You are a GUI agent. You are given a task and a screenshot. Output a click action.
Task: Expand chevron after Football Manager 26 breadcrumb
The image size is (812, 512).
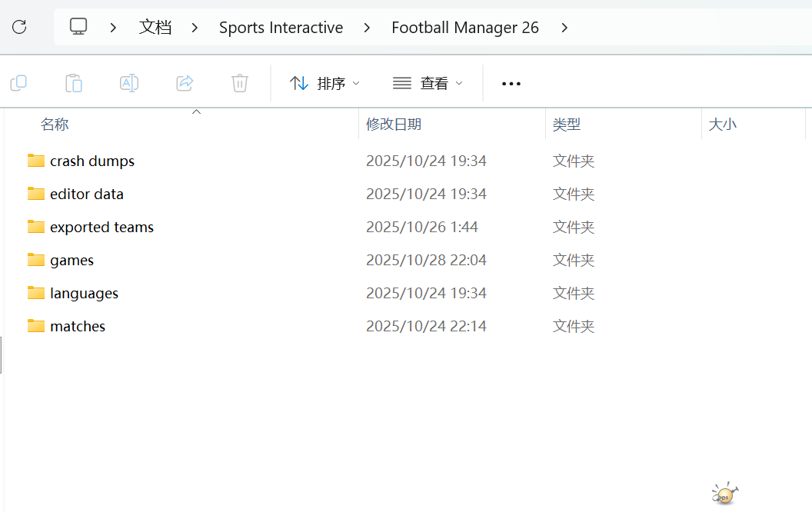[564, 28]
